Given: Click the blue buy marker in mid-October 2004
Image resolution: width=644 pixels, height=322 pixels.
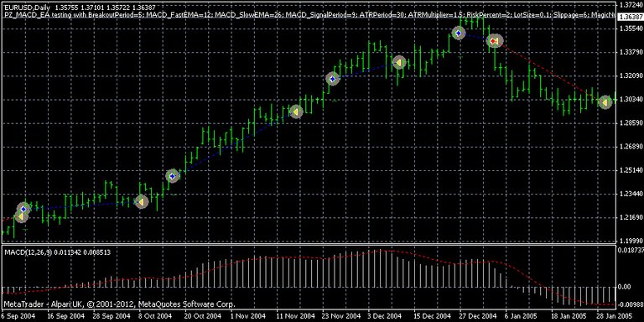Looking at the screenshot, I should (x=173, y=176).
